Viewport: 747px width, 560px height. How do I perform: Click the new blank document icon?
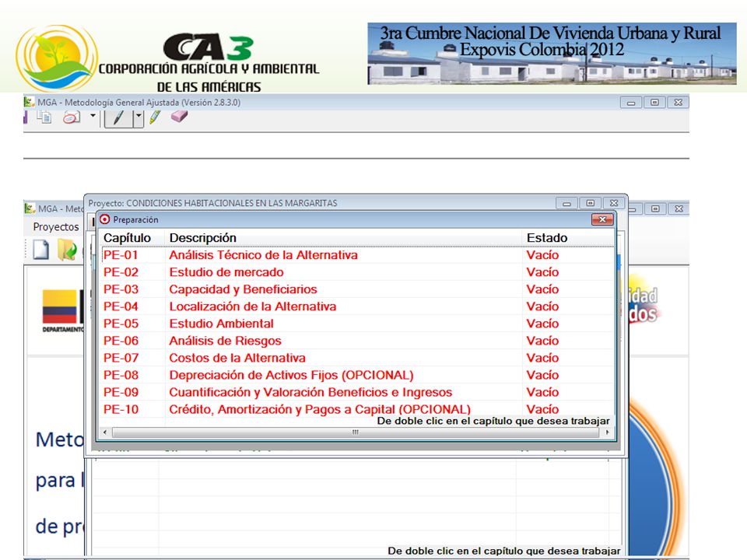point(41,250)
